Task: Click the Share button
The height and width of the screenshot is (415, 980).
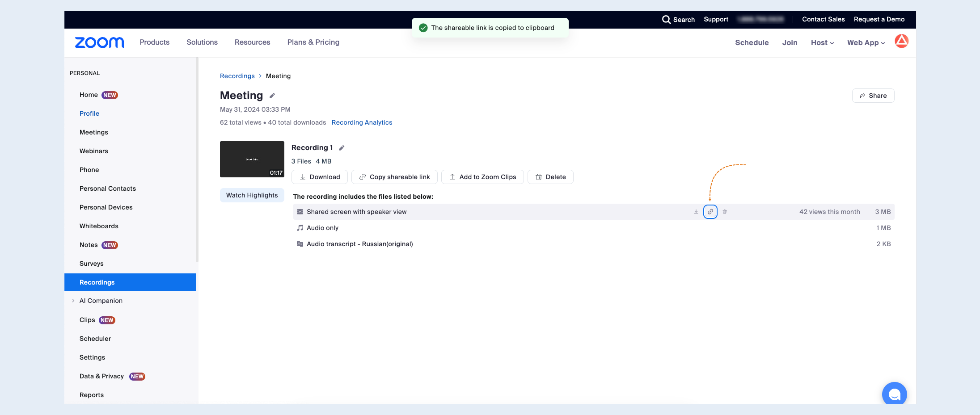Action: click(873, 96)
